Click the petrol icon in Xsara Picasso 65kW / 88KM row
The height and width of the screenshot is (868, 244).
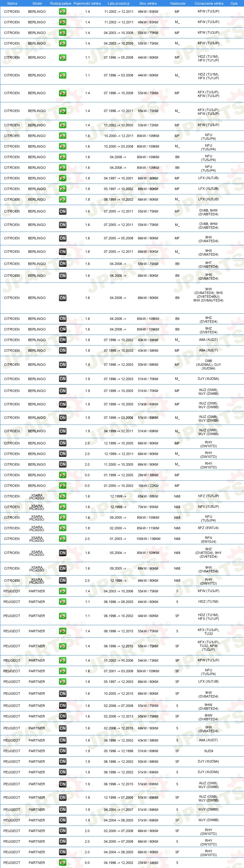click(63, 496)
